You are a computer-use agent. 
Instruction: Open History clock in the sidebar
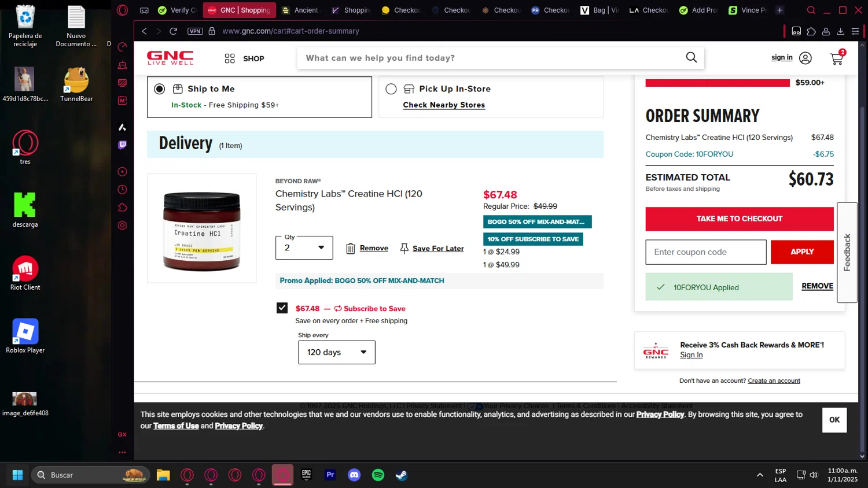pos(122,190)
